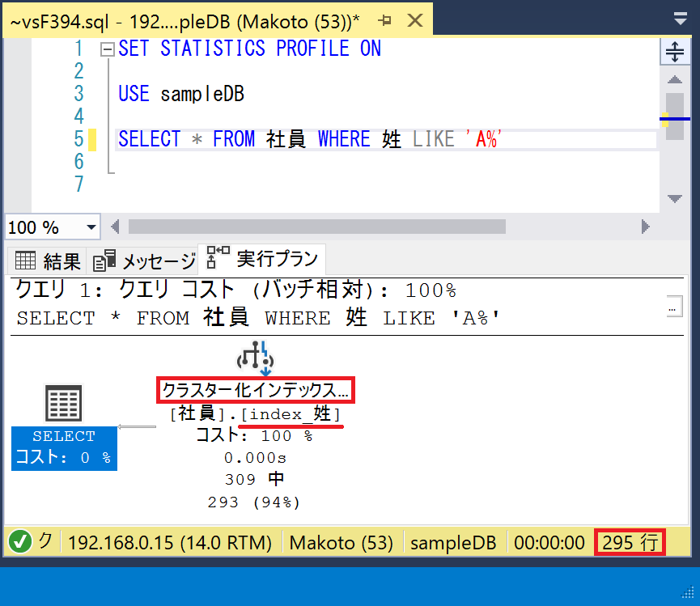700x606 pixels.
Task: Click the editor split window handle icon
Action: (x=675, y=51)
